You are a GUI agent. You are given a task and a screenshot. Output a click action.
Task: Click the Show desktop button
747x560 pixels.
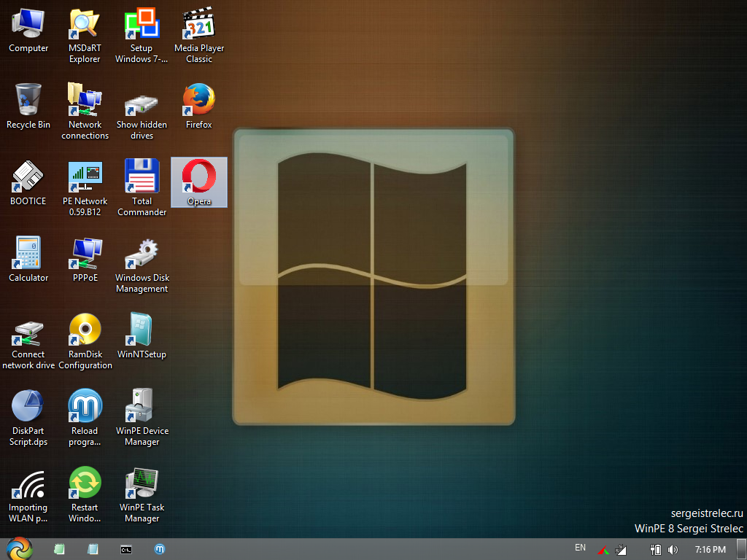[x=742, y=549]
